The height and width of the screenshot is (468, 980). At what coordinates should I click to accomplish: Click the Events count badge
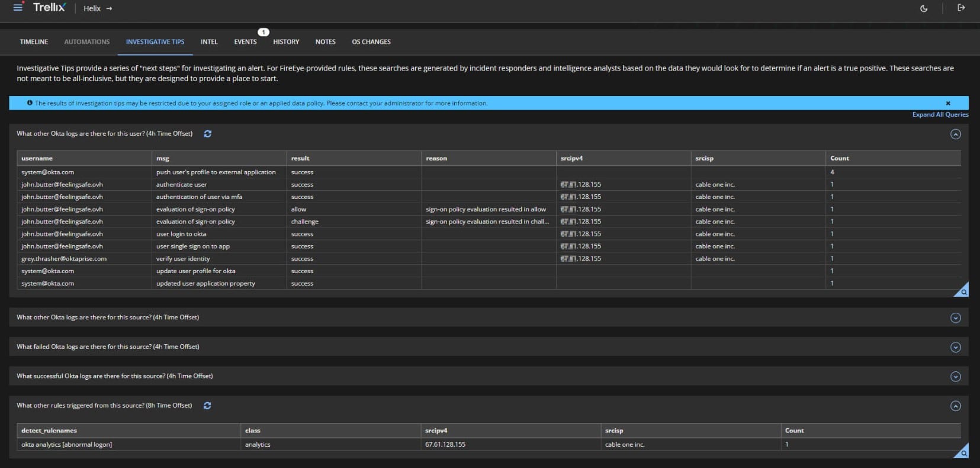[264, 32]
